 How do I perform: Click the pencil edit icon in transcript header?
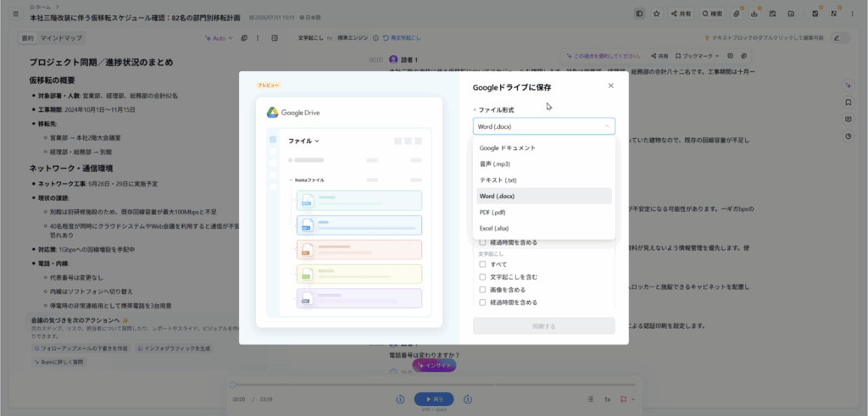coord(837,38)
